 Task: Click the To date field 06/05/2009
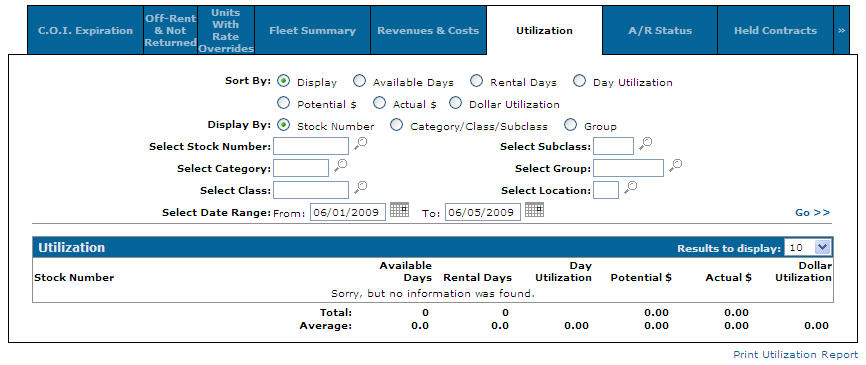[x=483, y=212]
